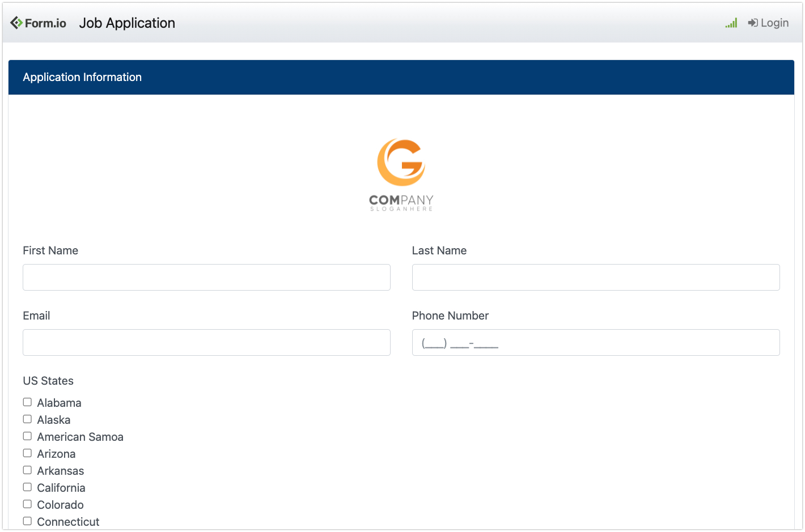Select the Phone Number field
This screenshot has height=532, width=805.
tap(595, 342)
